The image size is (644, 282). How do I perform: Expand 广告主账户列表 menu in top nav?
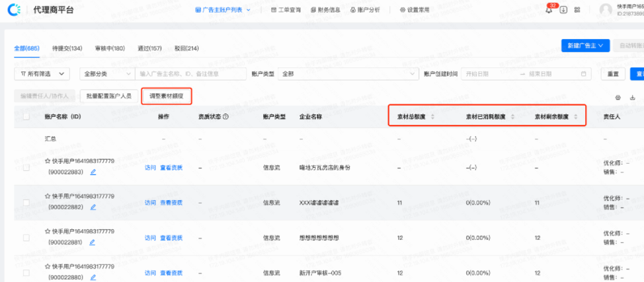click(223, 10)
